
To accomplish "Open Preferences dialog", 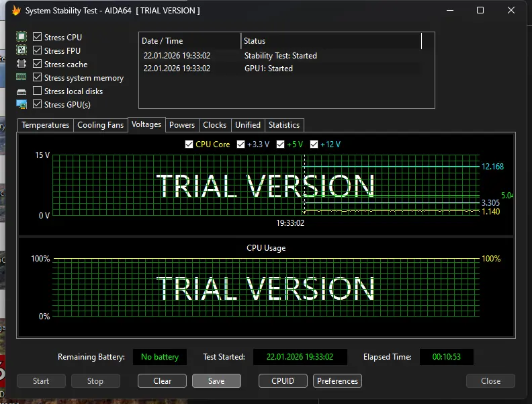I will 337,381.
